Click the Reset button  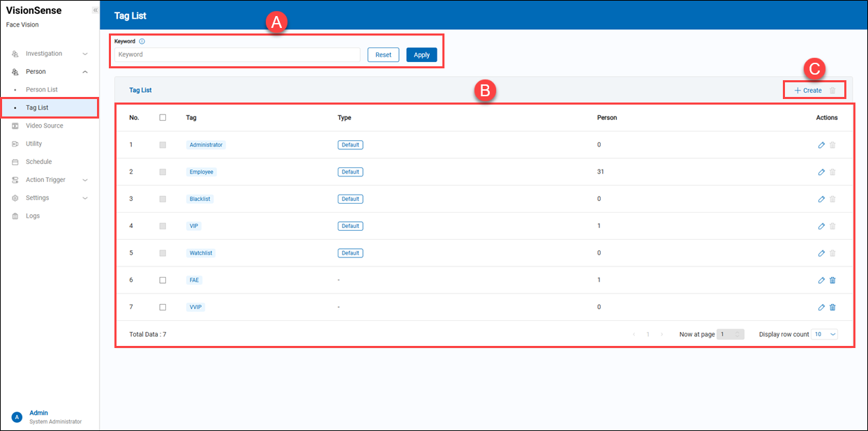tap(383, 55)
